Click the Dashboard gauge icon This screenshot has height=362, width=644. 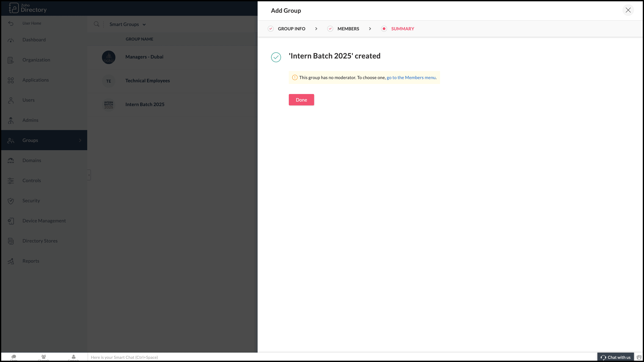tap(11, 40)
